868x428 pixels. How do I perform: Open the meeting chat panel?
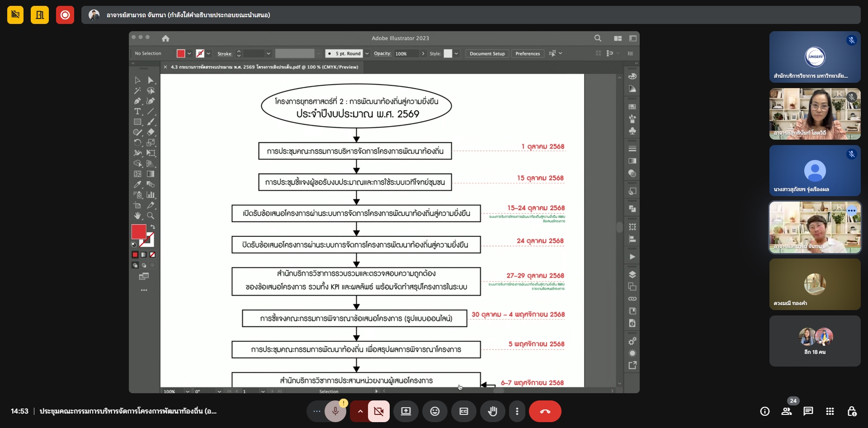[x=808, y=411]
